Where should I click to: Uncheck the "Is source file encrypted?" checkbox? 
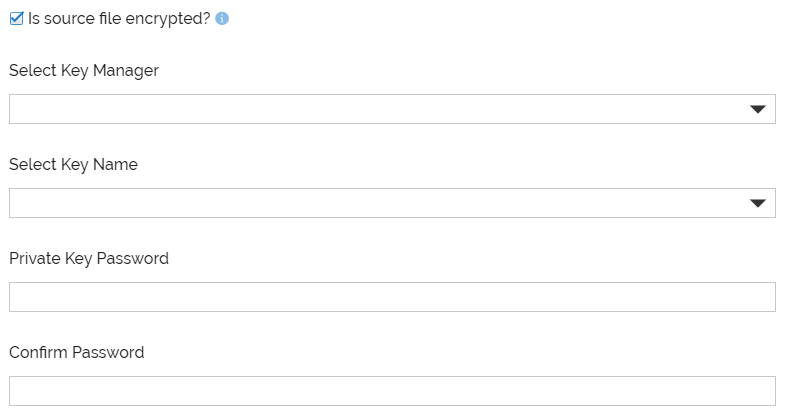[x=16, y=18]
